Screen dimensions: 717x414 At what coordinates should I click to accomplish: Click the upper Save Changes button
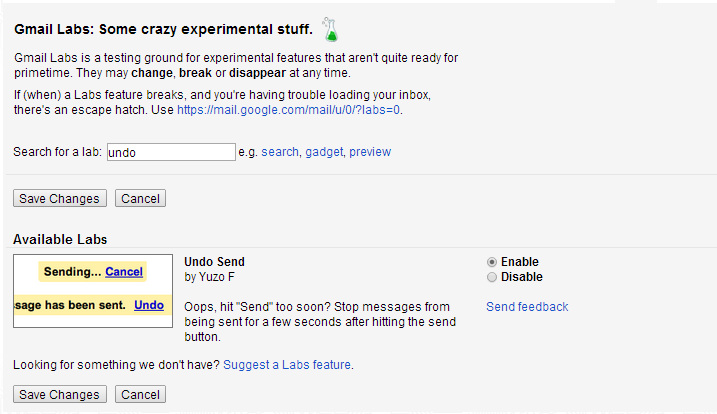tap(60, 199)
